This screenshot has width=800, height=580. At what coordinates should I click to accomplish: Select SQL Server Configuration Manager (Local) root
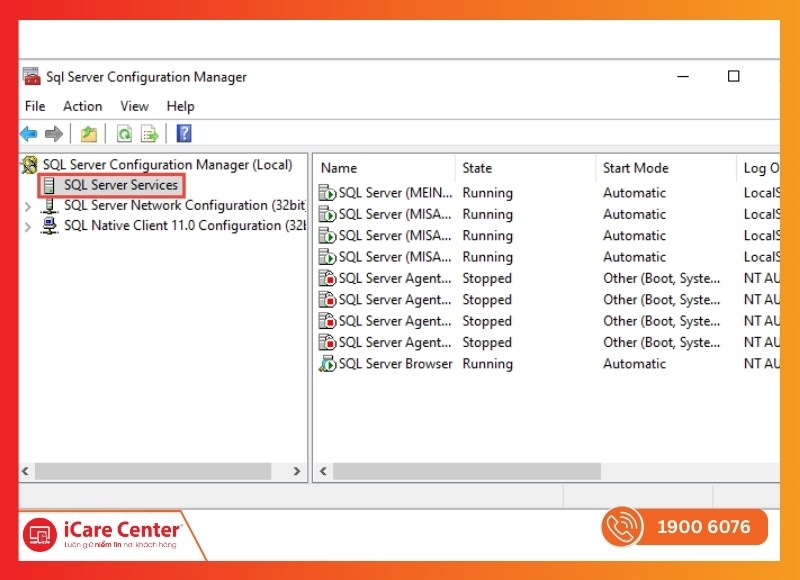[x=167, y=165]
